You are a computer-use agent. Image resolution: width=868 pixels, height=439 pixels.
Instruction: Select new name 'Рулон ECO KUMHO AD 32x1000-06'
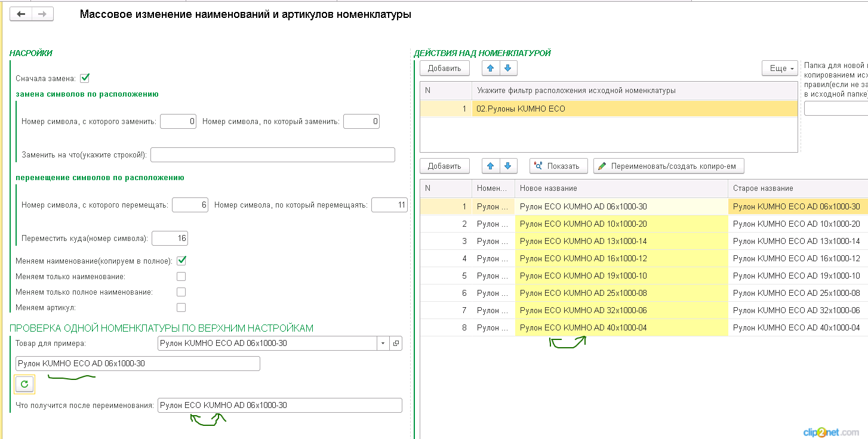pos(621,311)
